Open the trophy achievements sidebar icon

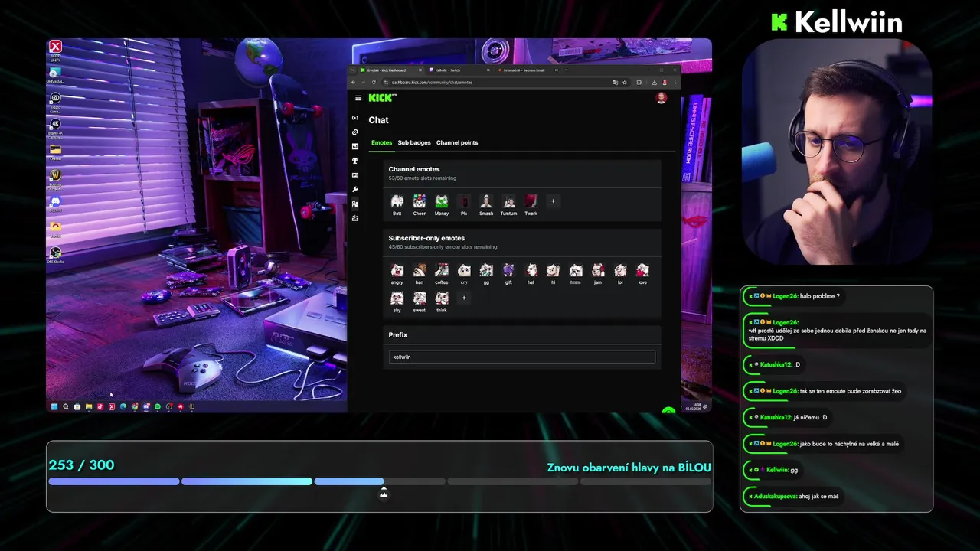tap(355, 161)
